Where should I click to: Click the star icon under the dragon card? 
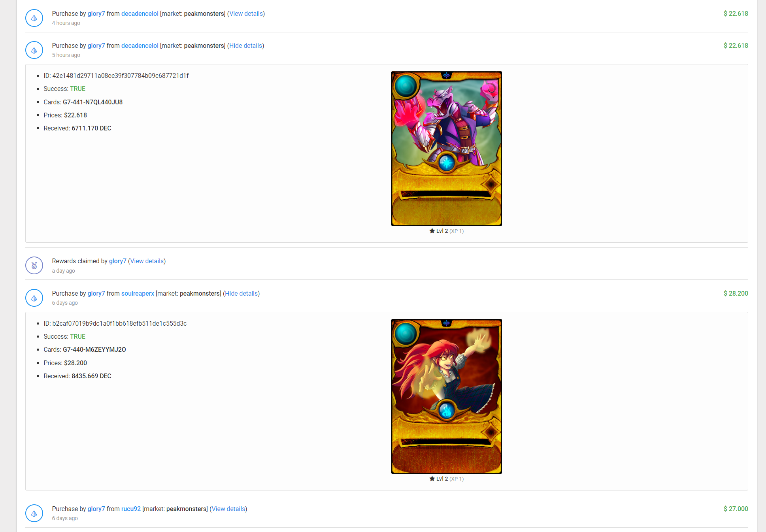pyautogui.click(x=432, y=231)
